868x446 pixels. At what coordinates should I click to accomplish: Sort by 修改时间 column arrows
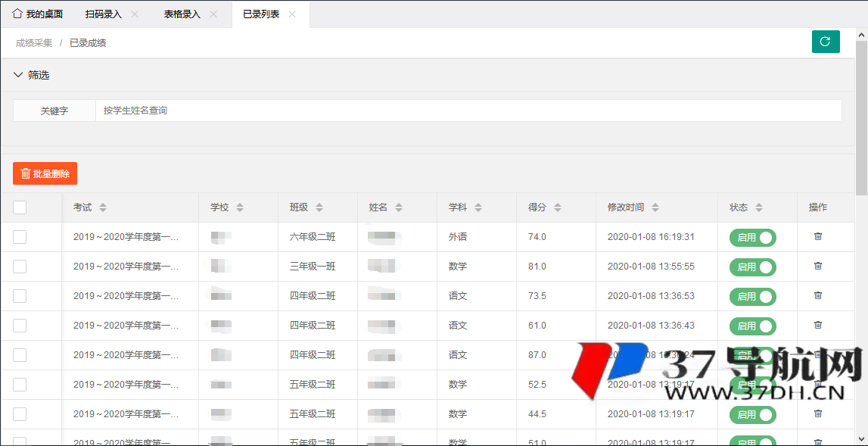[655, 207]
